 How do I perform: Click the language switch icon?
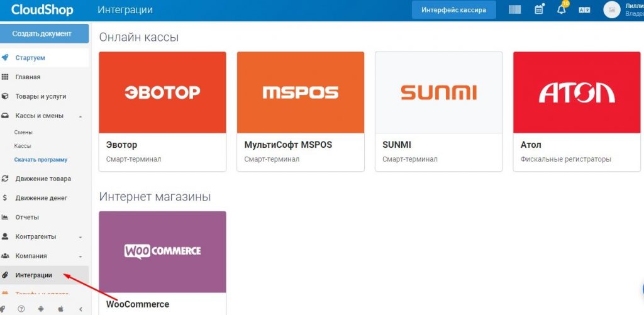(584, 10)
